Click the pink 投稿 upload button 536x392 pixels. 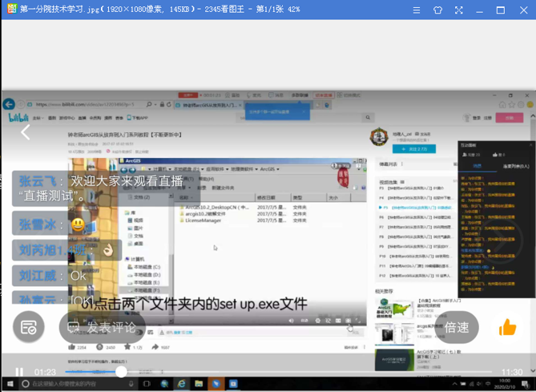(x=510, y=118)
